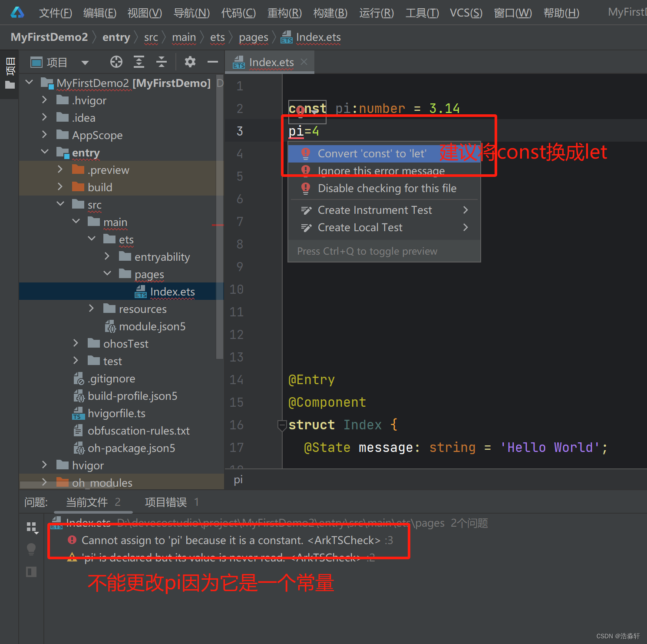
Task: Click the oh-package.json5 file icon
Action: [79, 448]
